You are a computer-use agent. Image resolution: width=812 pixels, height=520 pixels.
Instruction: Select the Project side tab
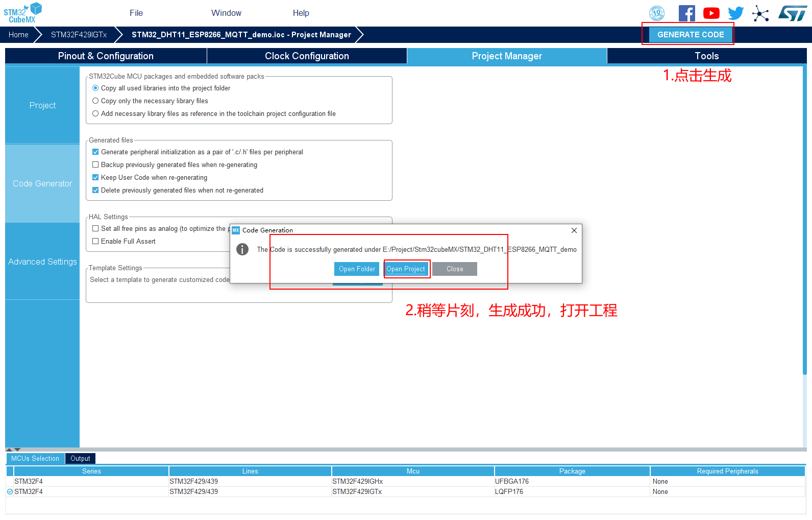[x=42, y=105]
